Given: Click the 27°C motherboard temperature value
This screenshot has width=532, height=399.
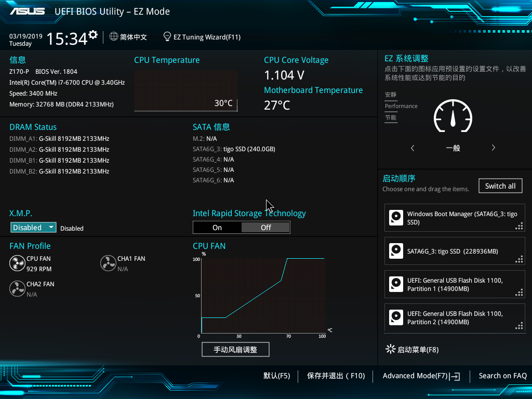Looking at the screenshot, I should coord(277,105).
